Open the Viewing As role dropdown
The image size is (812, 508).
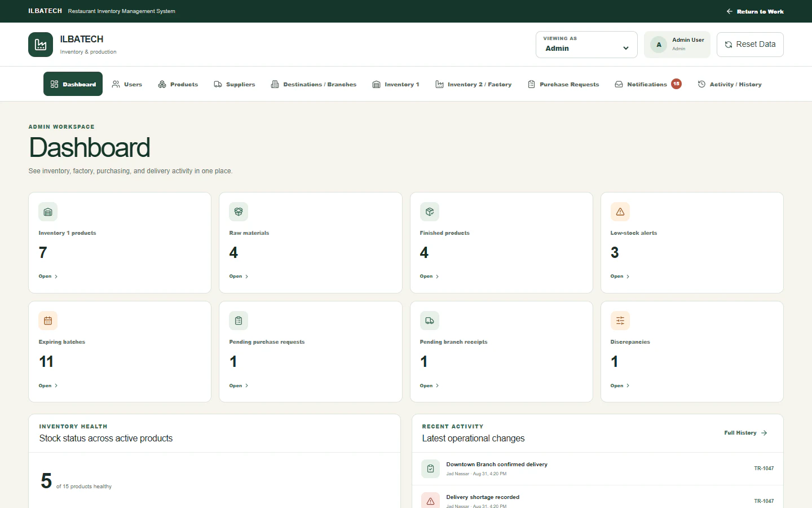point(586,45)
